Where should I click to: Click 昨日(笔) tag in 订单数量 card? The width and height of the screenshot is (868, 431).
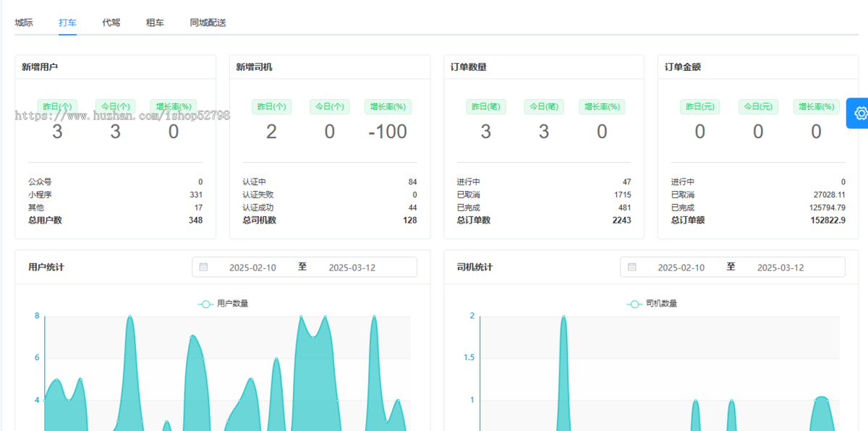486,107
